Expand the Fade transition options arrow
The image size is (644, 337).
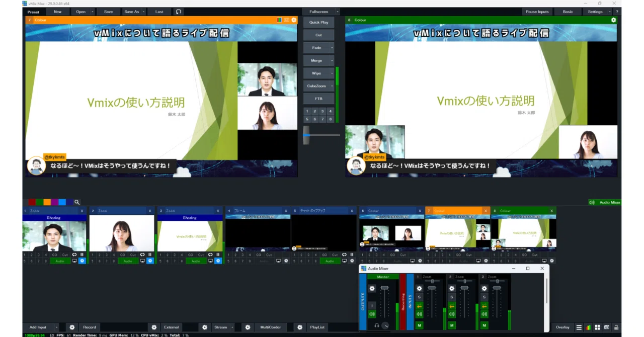[x=332, y=48]
